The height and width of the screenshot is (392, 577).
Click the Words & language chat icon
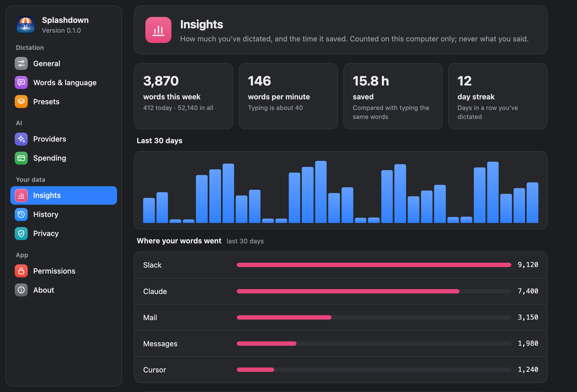(x=21, y=82)
